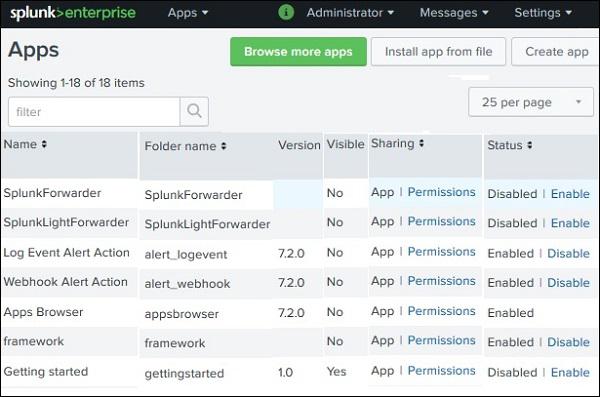600x397 pixels.
Task: Click Install app from file button
Action: tap(438, 52)
